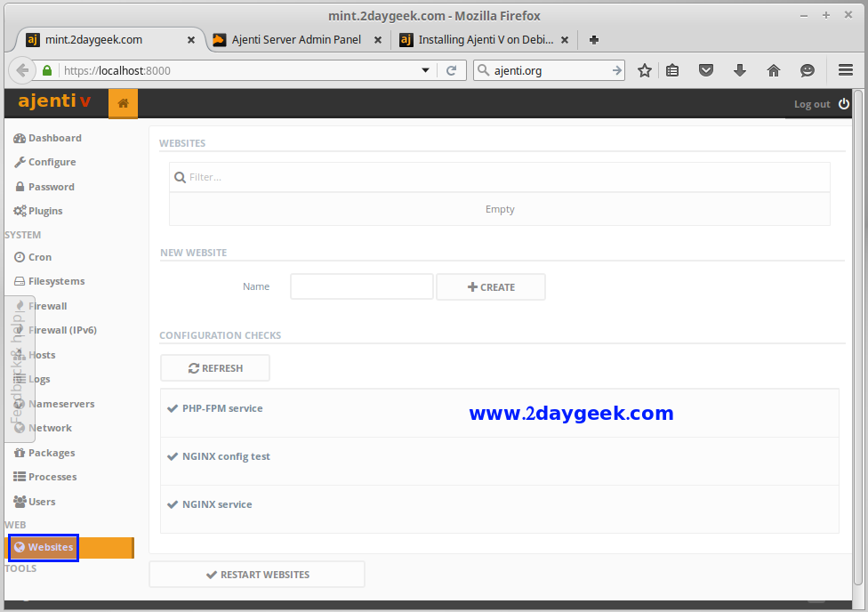Click the ajenti v logo

coord(54,101)
